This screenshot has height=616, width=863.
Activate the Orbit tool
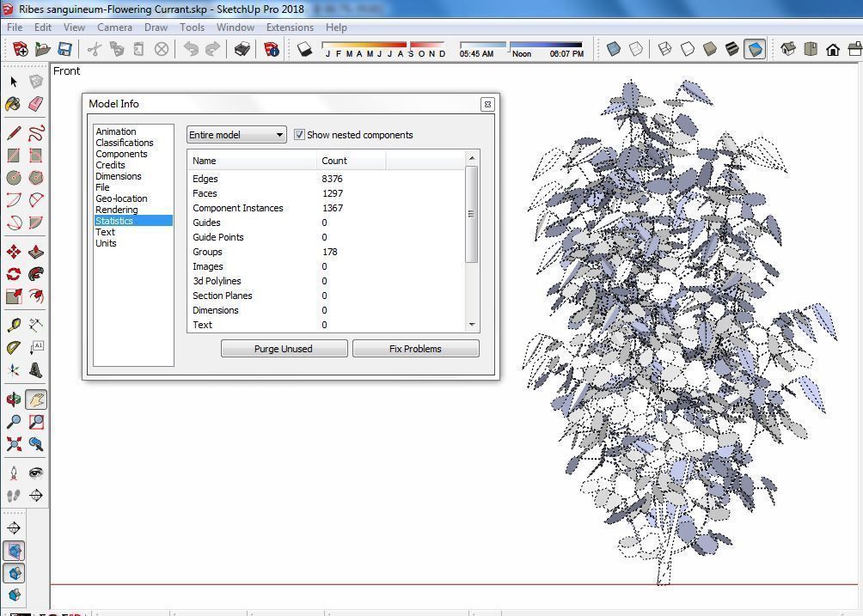click(x=14, y=399)
